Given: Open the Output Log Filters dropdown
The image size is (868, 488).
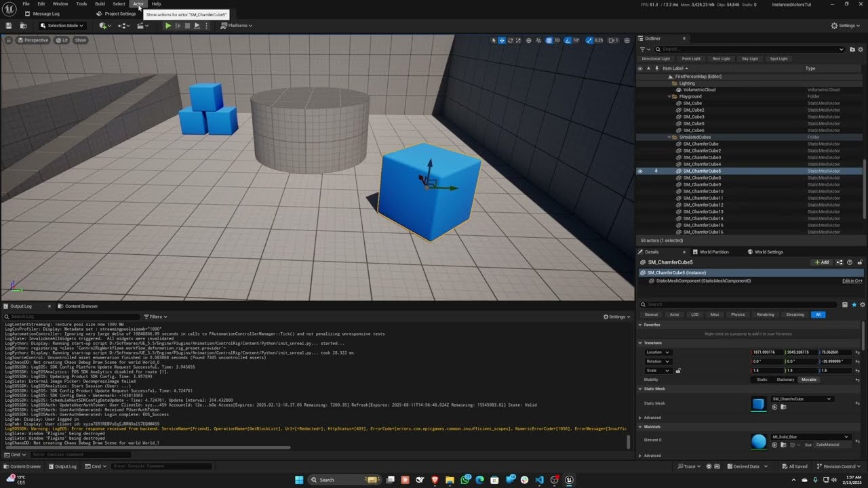Looking at the screenshot, I should click(155, 317).
